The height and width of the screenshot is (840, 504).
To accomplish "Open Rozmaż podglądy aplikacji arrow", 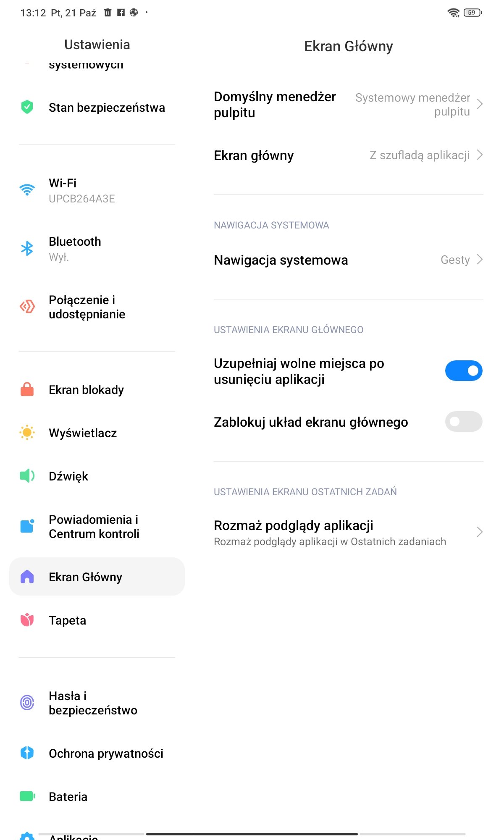I will click(480, 532).
